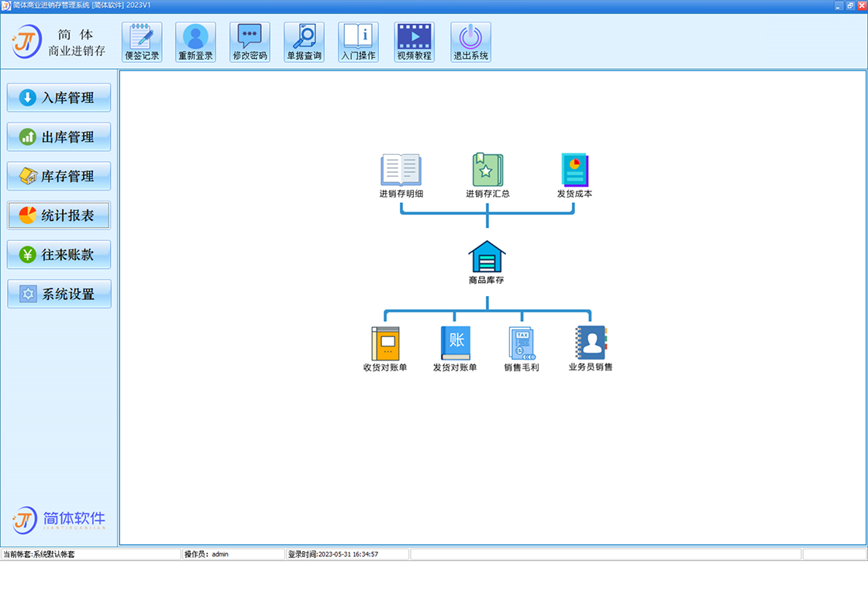Open the 商品库存 warehouse icon
868x589 pixels.
[487, 263]
